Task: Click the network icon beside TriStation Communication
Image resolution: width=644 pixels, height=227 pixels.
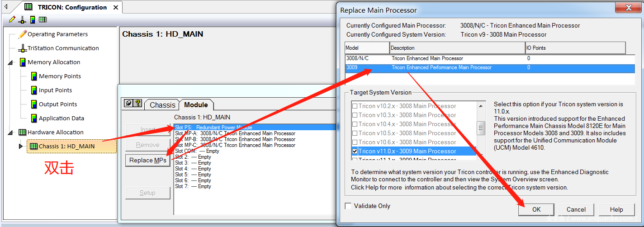Action: pyautogui.click(x=23, y=48)
